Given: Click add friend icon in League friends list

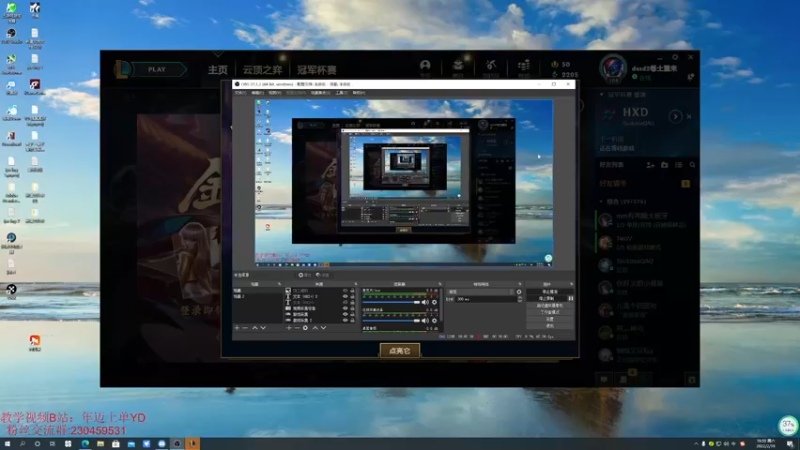Looking at the screenshot, I should (x=650, y=165).
